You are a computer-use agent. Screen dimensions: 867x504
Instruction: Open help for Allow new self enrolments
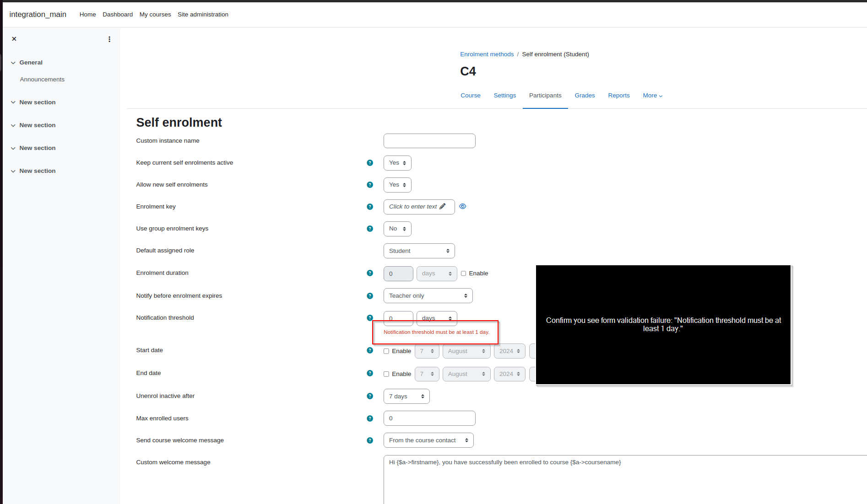(x=370, y=185)
